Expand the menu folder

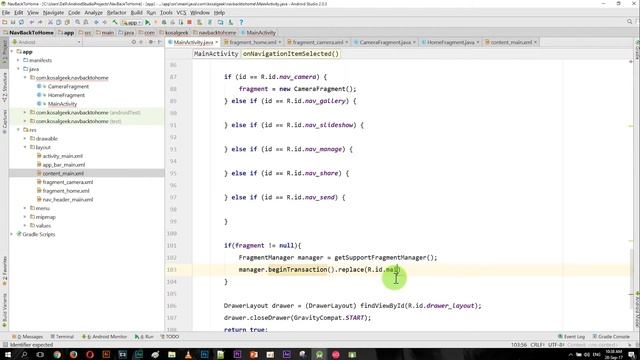[x=25, y=208]
